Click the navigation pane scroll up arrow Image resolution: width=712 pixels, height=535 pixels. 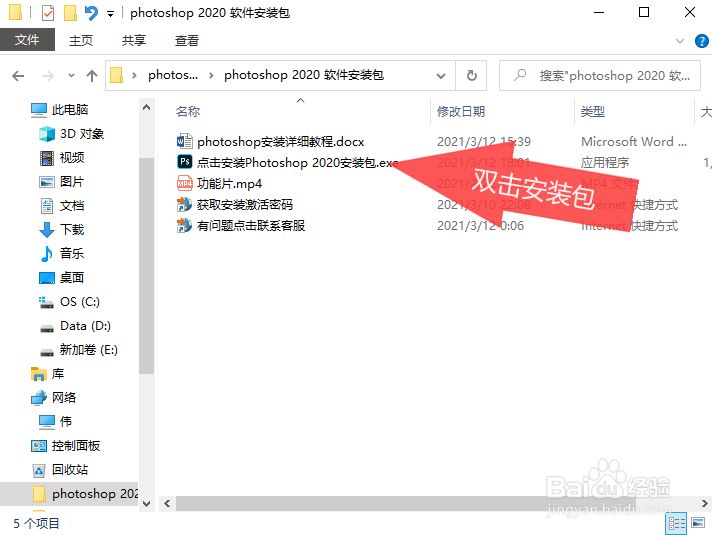(146, 108)
